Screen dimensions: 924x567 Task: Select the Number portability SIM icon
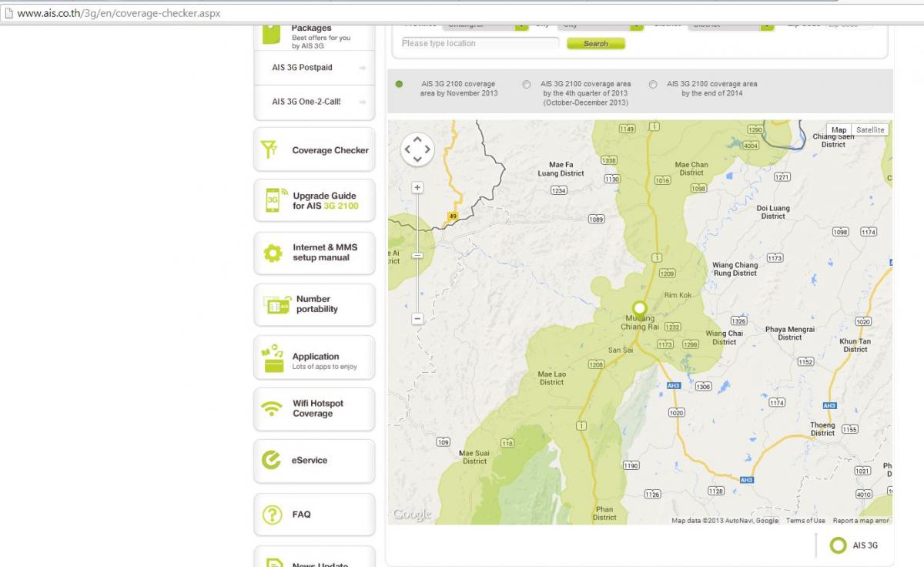point(276,305)
